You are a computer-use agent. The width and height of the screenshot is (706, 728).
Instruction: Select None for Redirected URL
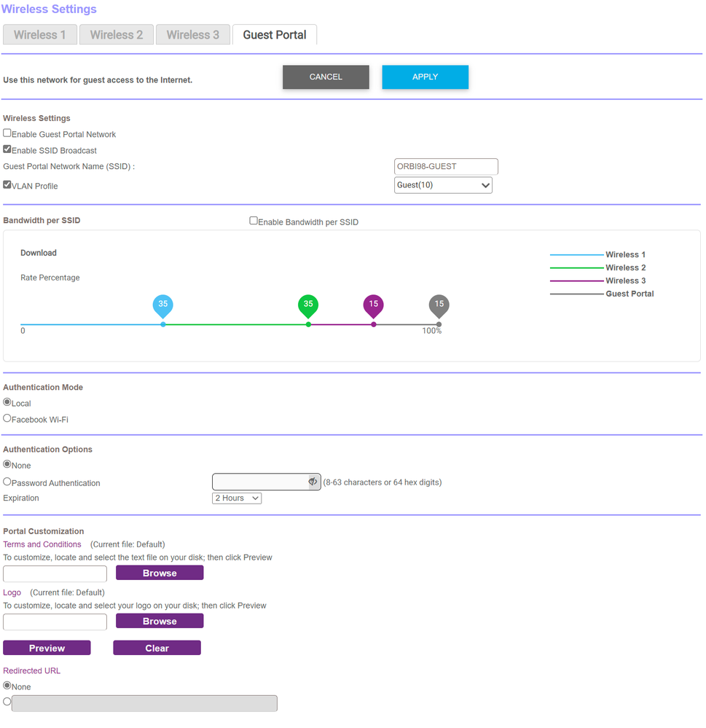7,686
